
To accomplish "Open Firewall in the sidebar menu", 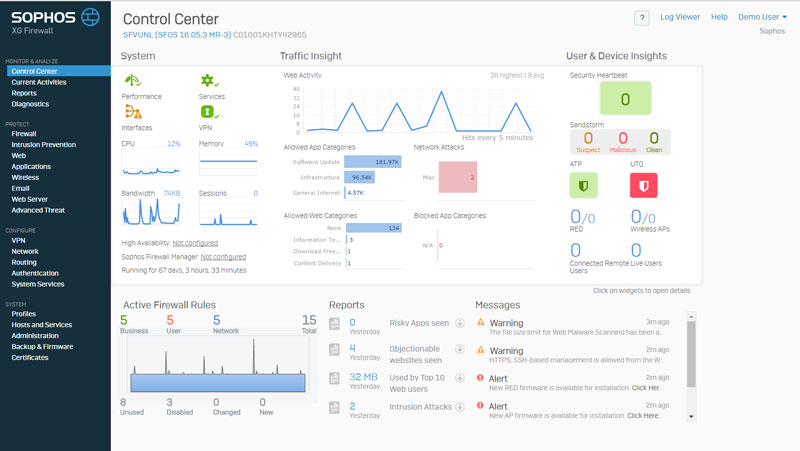I will click(x=24, y=133).
